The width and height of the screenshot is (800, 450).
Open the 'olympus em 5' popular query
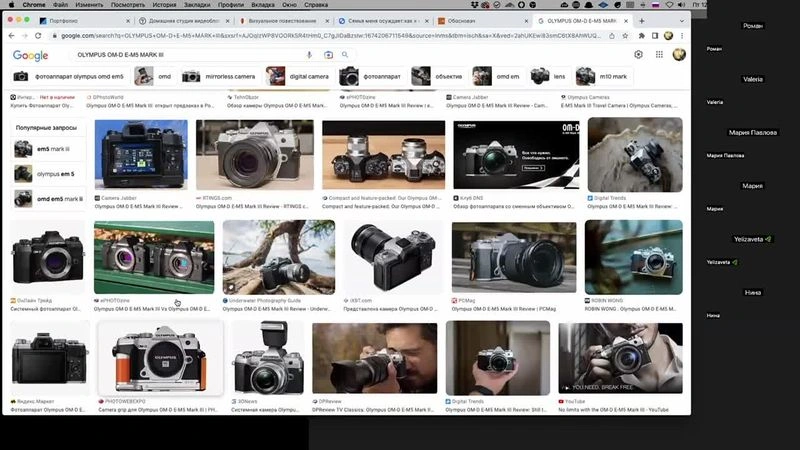48,174
